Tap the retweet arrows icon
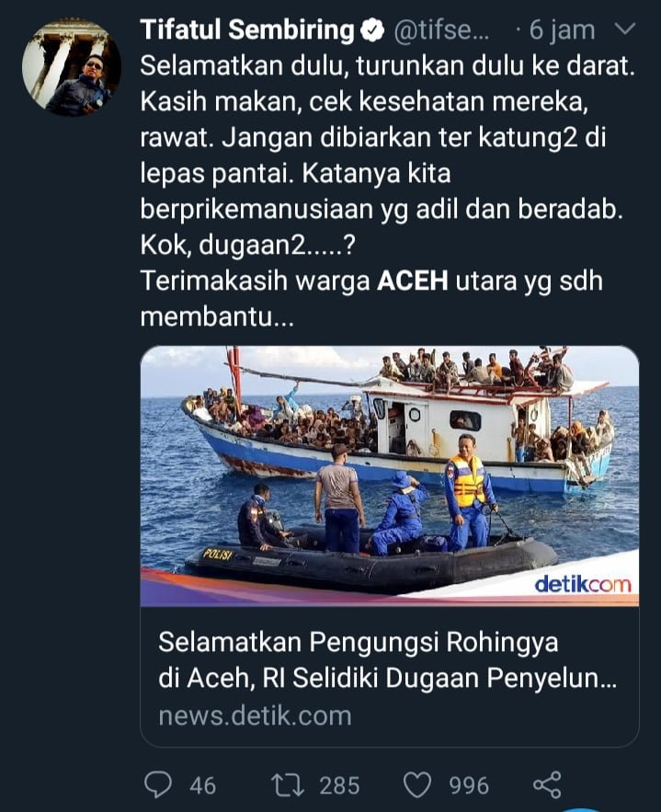Screen dimensions: 661x812 [288, 785]
